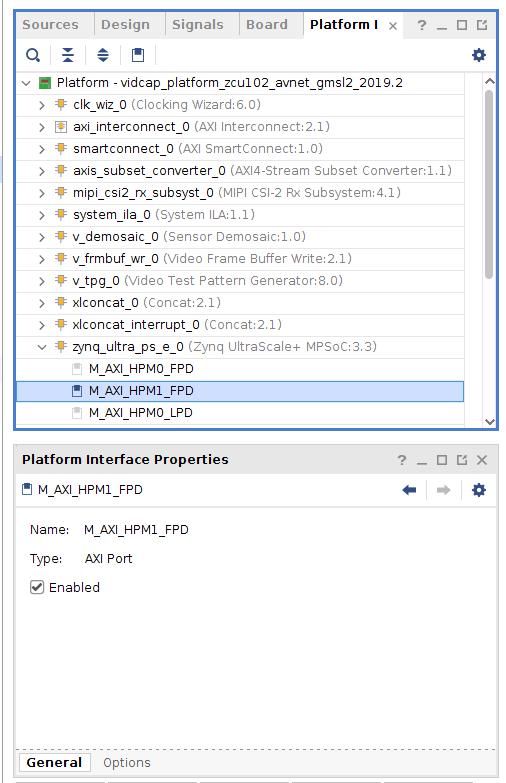Screen dimensions: 506x783
Task: Open the Platform Interface Properties settings gear
Action: (479, 490)
